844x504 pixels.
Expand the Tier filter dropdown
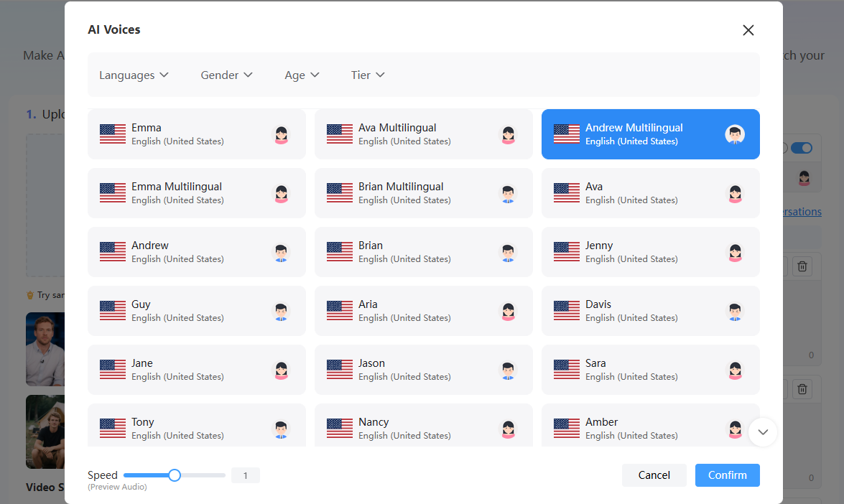(x=368, y=75)
